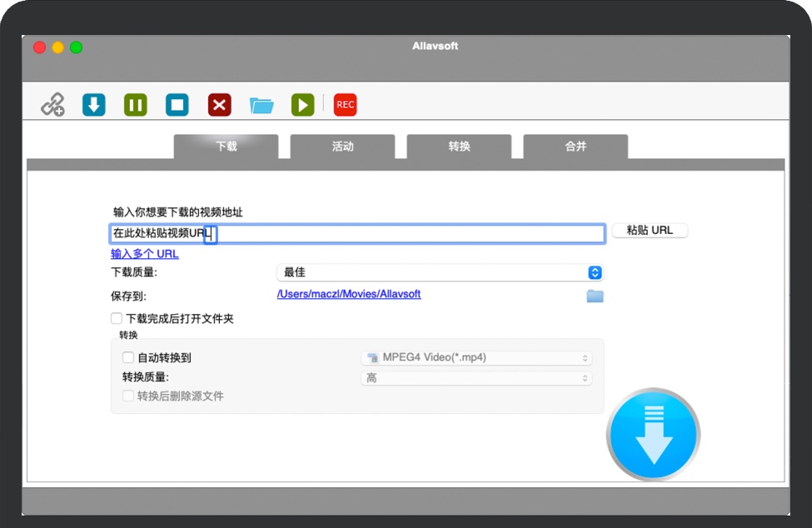Image resolution: width=812 pixels, height=528 pixels.
Task: Expand the MPEG4 Video format dropdown
Action: [x=476, y=358]
